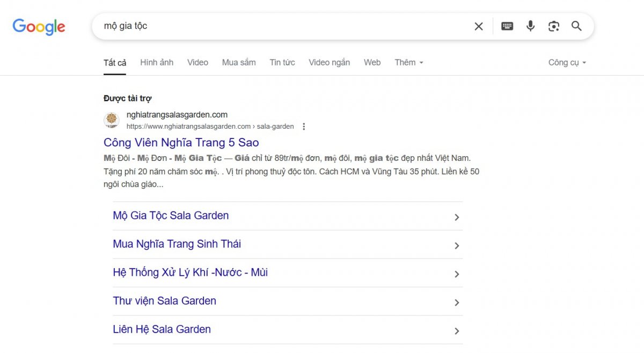This screenshot has width=644, height=353.
Task: Open Mua Nghĩa Trang Sinh Thái sitelink
Action: click(x=177, y=244)
